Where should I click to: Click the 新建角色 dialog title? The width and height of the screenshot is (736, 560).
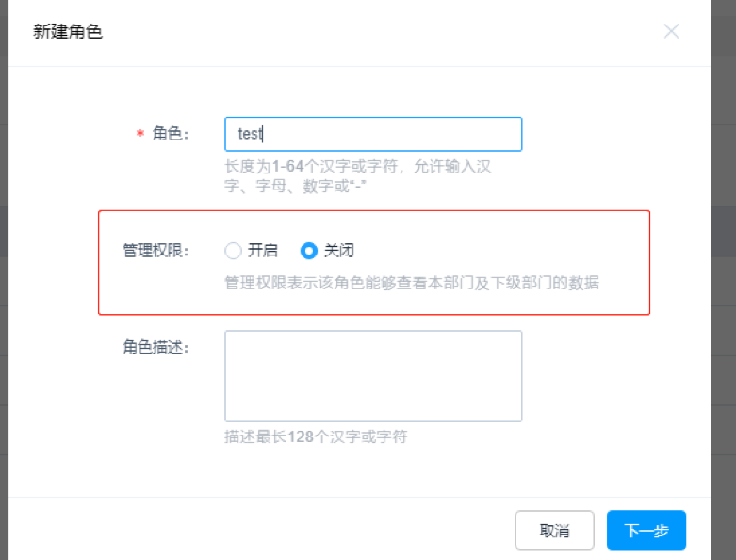pos(68,32)
